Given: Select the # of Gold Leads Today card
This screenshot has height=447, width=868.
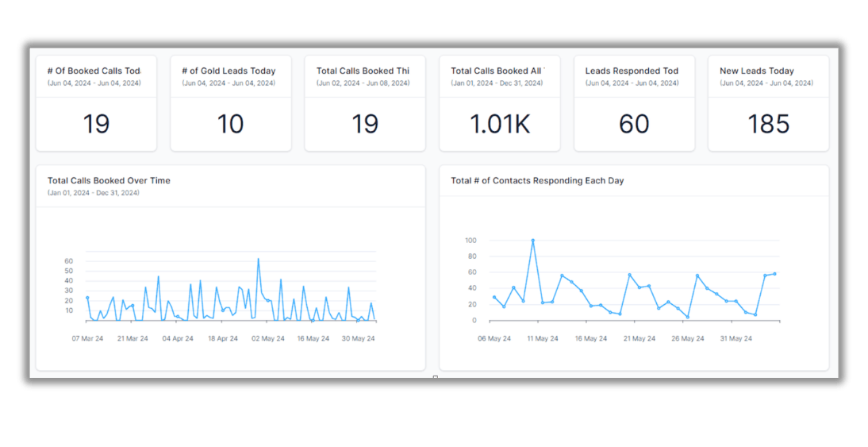Looking at the screenshot, I should click(x=231, y=103).
